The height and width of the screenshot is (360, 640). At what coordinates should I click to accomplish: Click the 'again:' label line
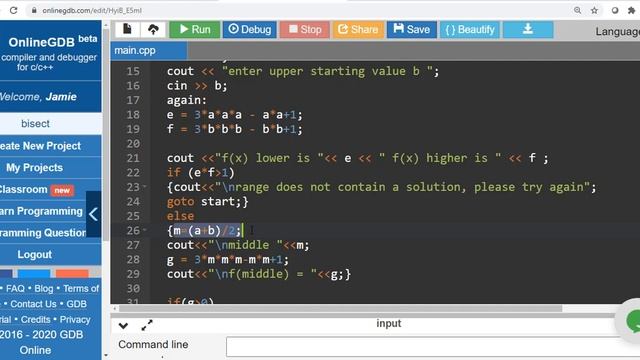[x=187, y=100]
